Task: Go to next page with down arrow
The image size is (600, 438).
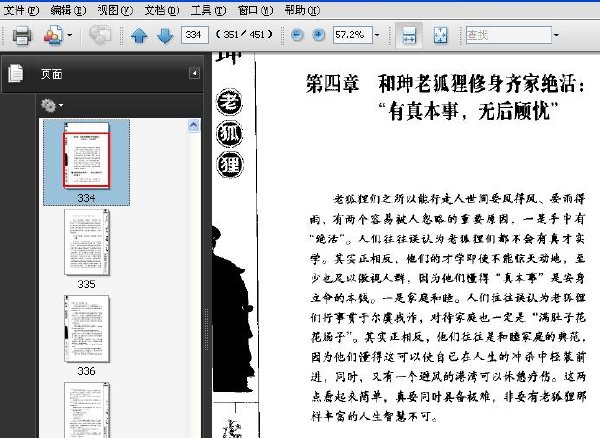Action: [x=165, y=36]
